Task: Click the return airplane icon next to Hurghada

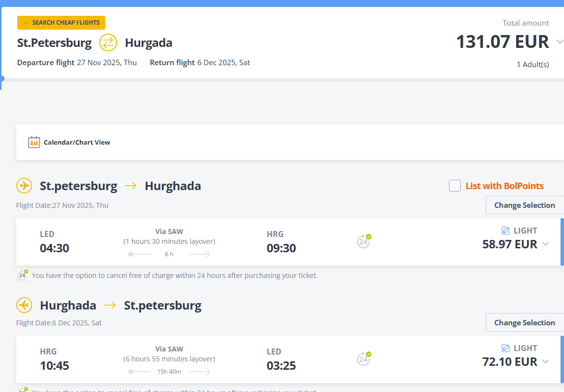Action: pos(24,305)
